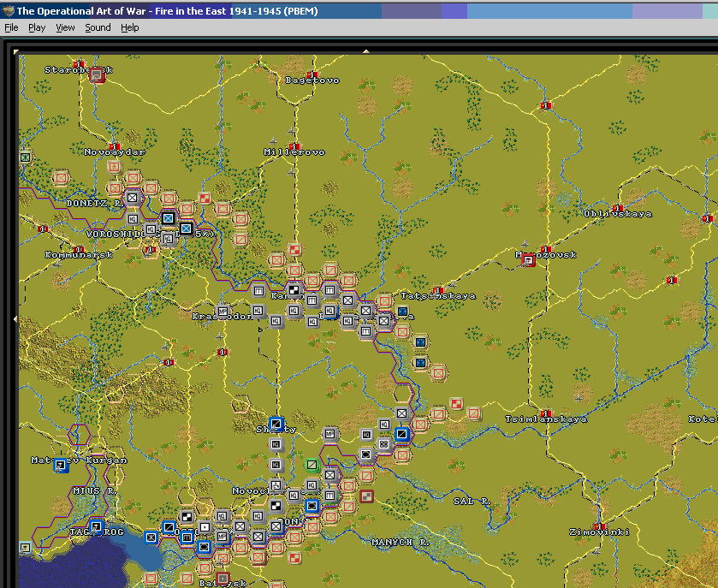This screenshot has height=588, width=718.
Task: Select the Soviet armor unit with the oval symbol northeast of Voroshilovgrad
Action: pos(223,209)
